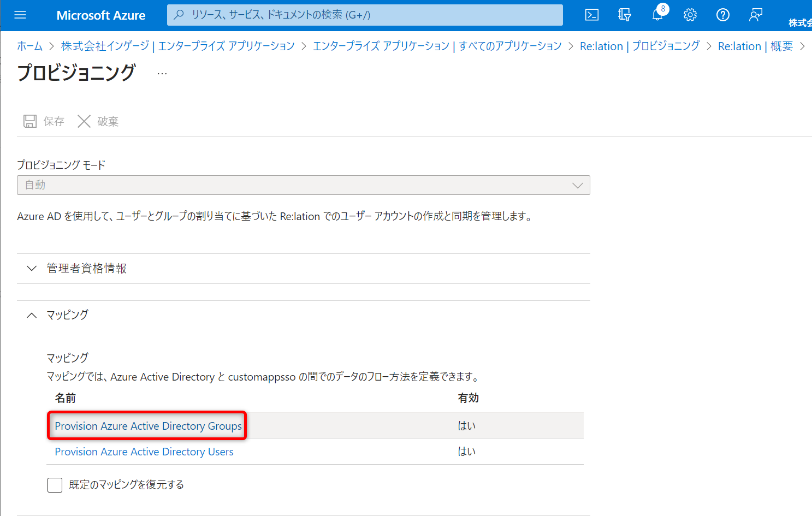Check 既定のマッピングを復元する checkbox
Image resolution: width=812 pixels, height=516 pixels.
pos(55,485)
